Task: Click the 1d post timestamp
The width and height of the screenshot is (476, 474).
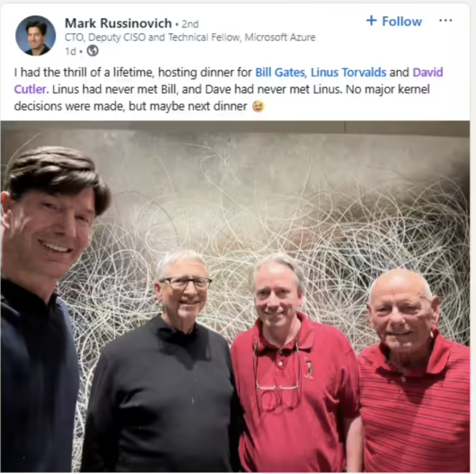Action: point(70,52)
